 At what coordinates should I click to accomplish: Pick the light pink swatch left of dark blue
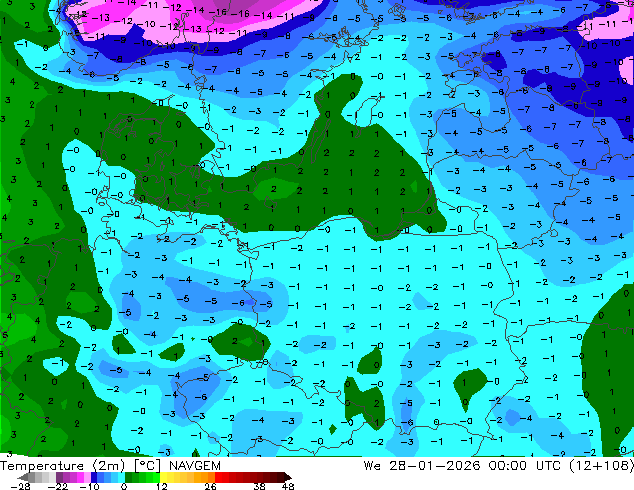[87, 477]
